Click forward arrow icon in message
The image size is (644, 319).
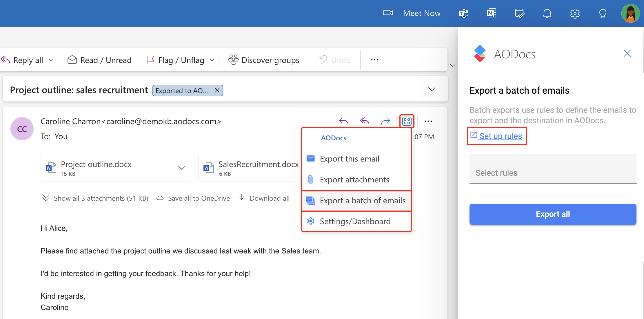click(x=385, y=121)
